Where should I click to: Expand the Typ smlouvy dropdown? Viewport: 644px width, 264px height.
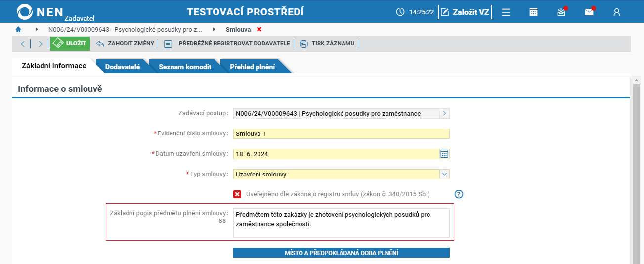click(444, 174)
